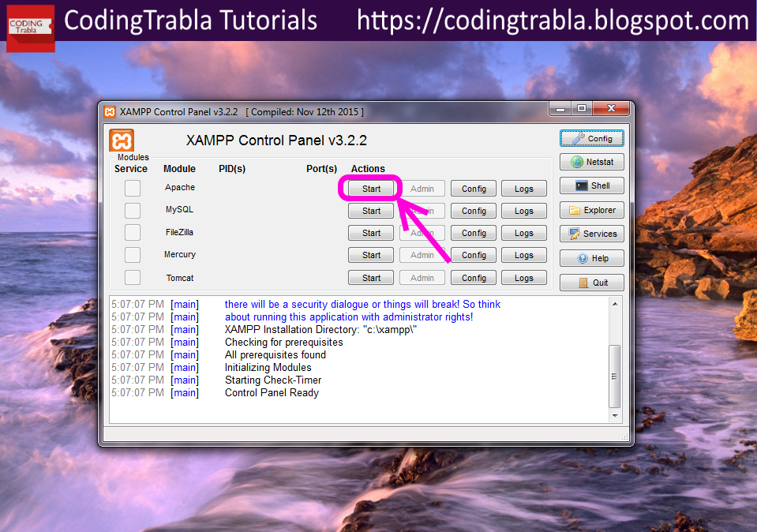Viewport: 757px width, 532px height.
Task: Toggle the Apache service checkbox
Action: 133,189
